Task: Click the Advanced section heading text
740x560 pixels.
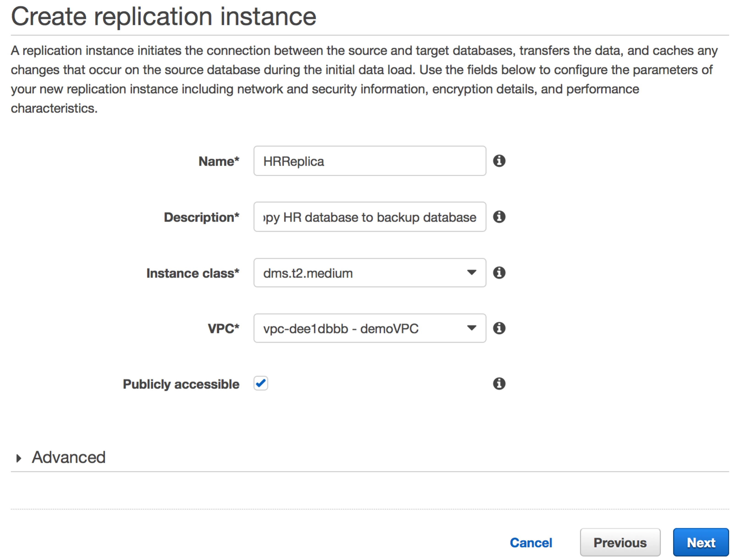Action: [x=69, y=457]
